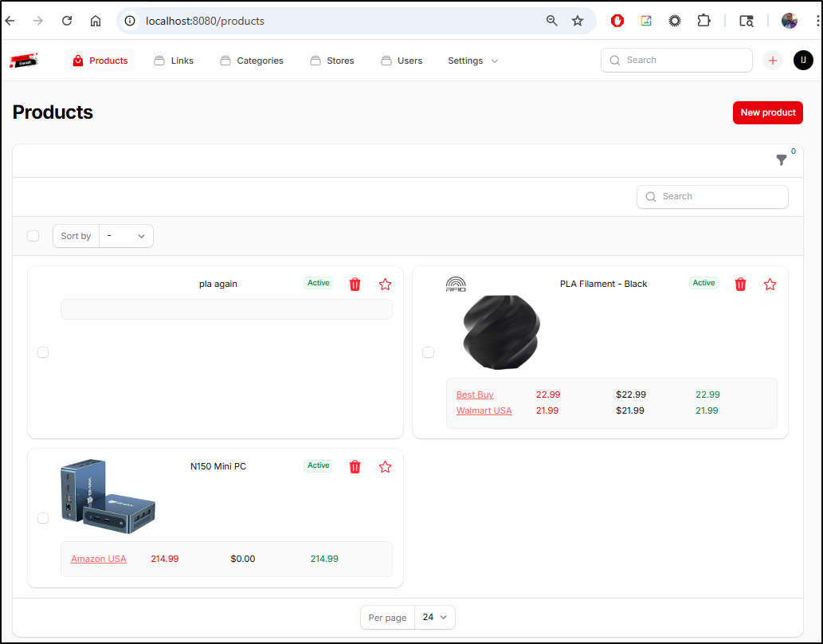Click trash icon for pla again product

coord(355,285)
